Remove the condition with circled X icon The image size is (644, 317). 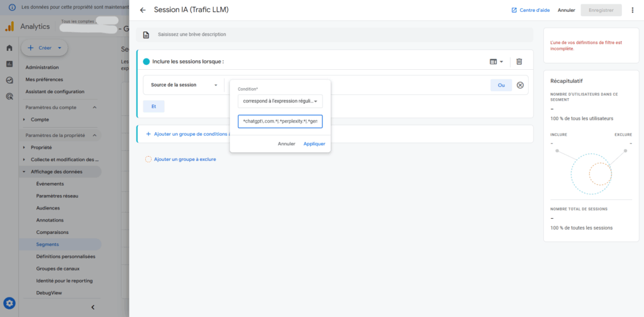520,85
